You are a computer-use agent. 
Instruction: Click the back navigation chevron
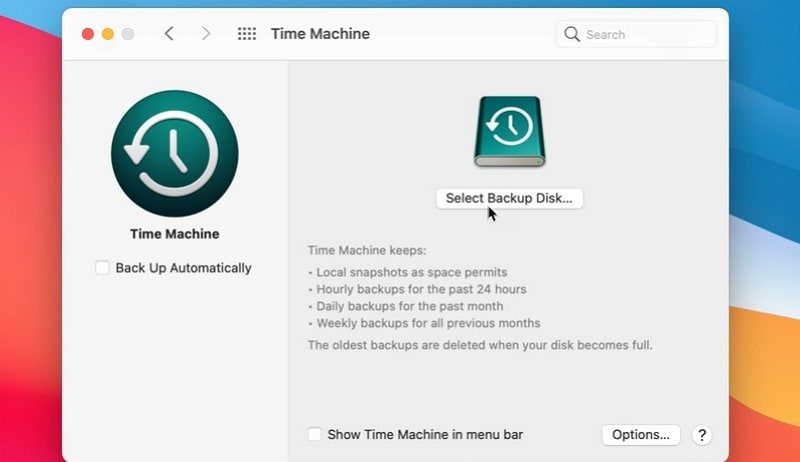(x=169, y=34)
